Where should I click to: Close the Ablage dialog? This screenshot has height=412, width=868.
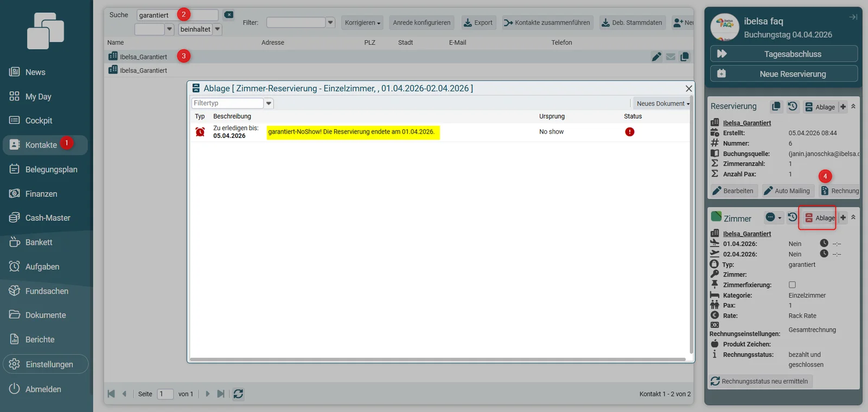pyautogui.click(x=688, y=88)
